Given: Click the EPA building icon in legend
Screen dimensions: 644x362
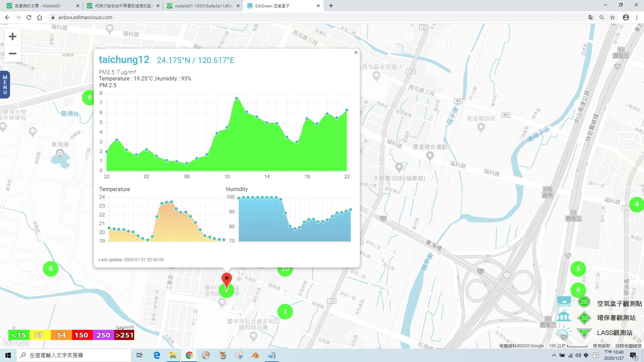Looking at the screenshot, I should click(x=564, y=316).
